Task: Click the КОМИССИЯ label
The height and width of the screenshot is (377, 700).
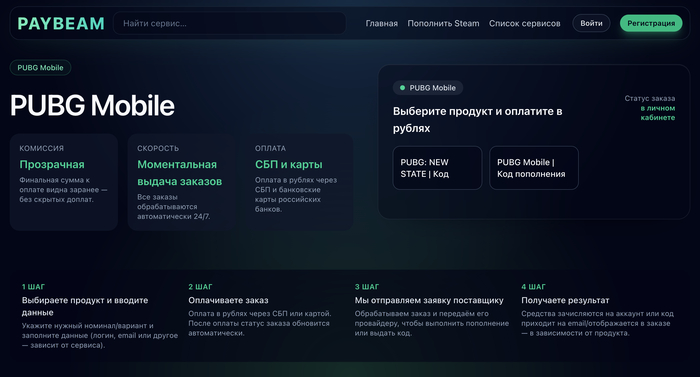Action: pyautogui.click(x=42, y=148)
